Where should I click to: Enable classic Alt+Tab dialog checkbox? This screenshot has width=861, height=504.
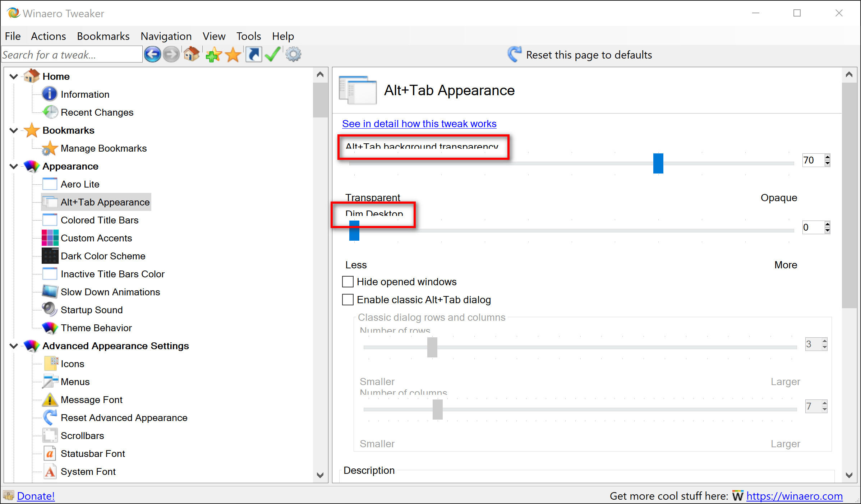point(348,300)
